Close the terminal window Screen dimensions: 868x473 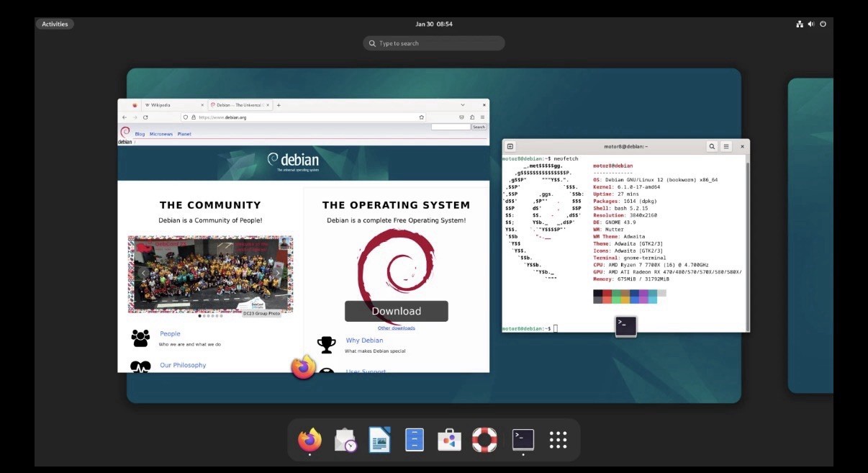tap(742, 146)
